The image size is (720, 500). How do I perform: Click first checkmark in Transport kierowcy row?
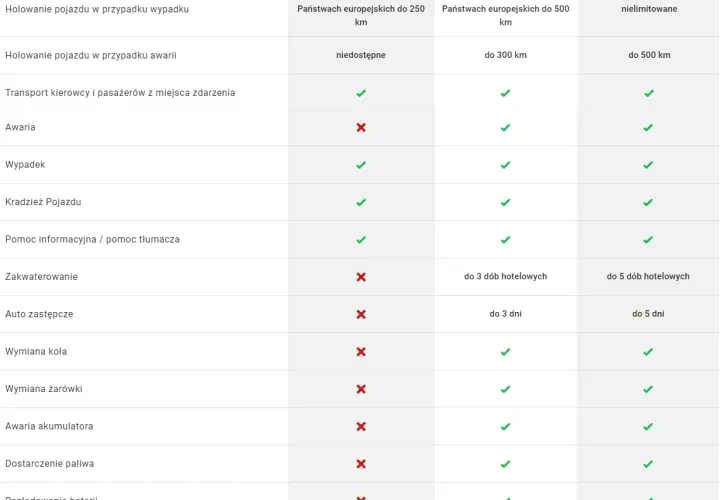click(361, 93)
